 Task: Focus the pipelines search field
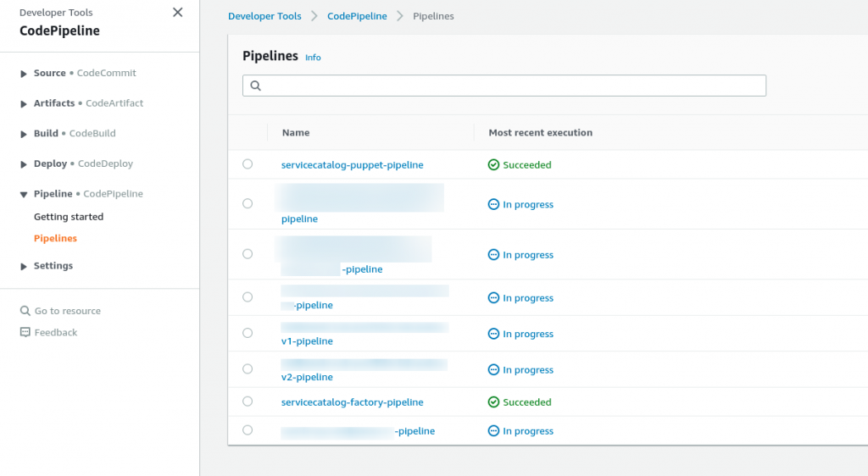pos(504,86)
